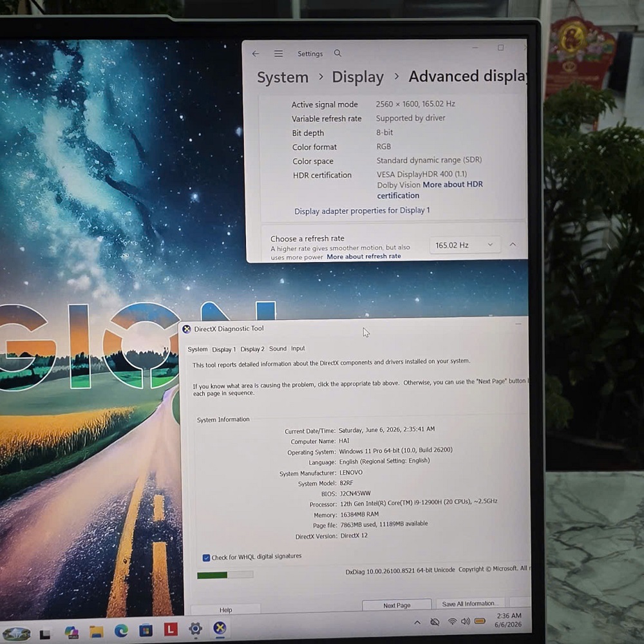Click the crossed-out cloud sync tray icon
Screen dimensions: 644x644
tap(435, 622)
